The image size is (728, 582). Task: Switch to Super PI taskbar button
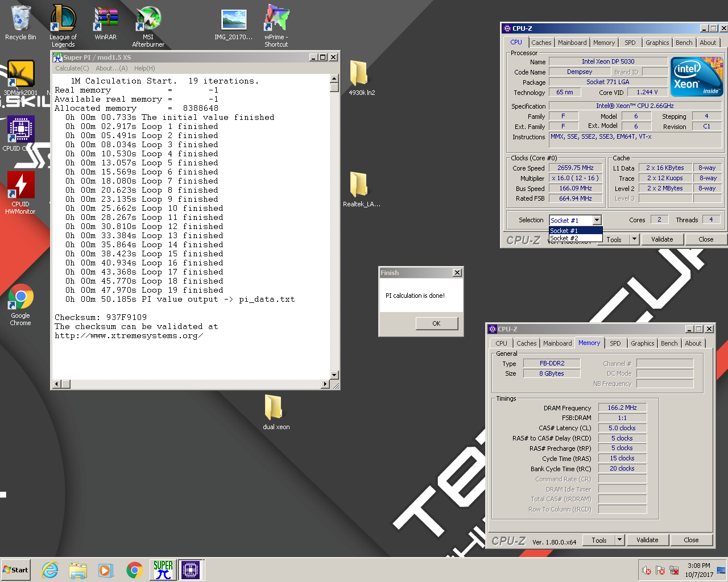(163, 570)
